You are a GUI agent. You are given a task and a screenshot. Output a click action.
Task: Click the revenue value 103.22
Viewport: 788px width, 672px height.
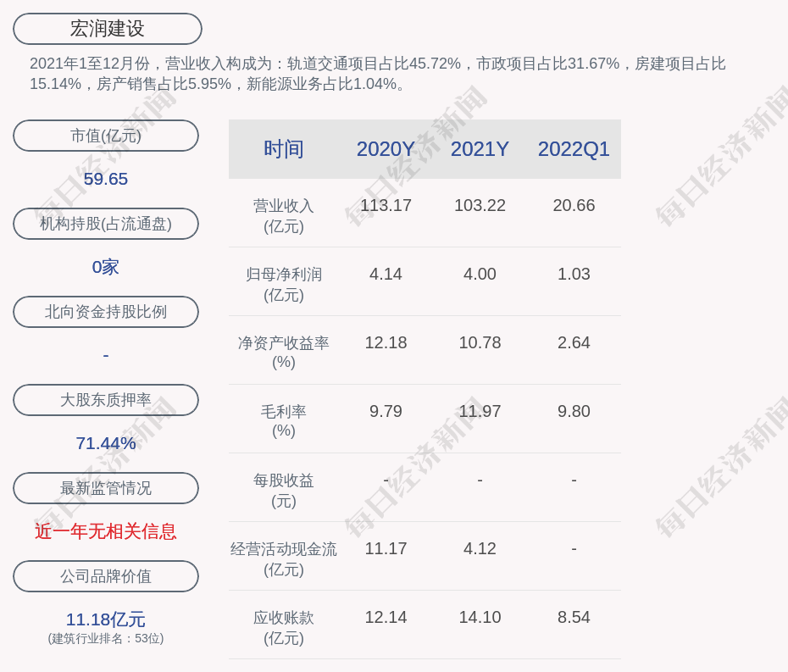[480, 205]
